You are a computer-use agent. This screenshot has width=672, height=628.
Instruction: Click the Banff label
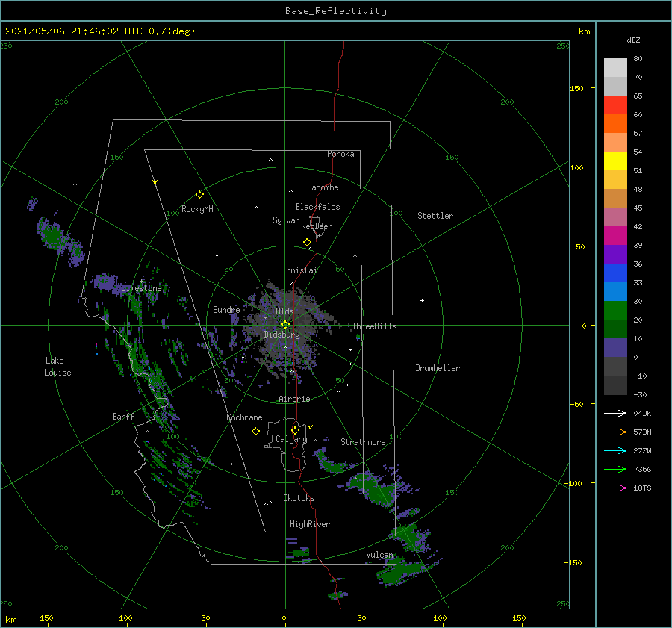click(123, 416)
